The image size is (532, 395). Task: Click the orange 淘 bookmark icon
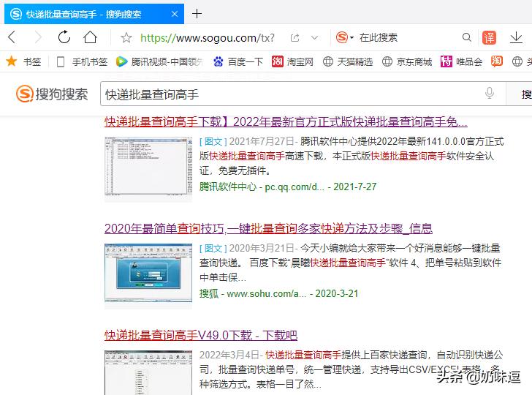pos(496,61)
